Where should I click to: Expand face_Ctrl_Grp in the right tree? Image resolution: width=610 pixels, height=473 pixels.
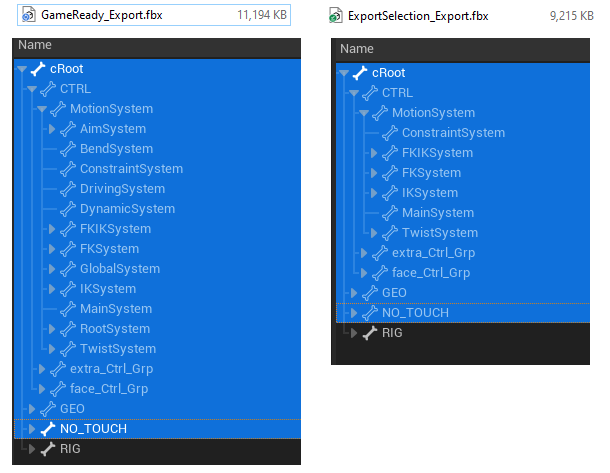(364, 273)
